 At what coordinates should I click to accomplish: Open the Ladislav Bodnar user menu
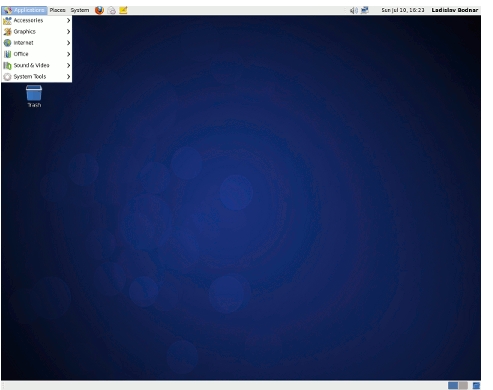point(455,10)
